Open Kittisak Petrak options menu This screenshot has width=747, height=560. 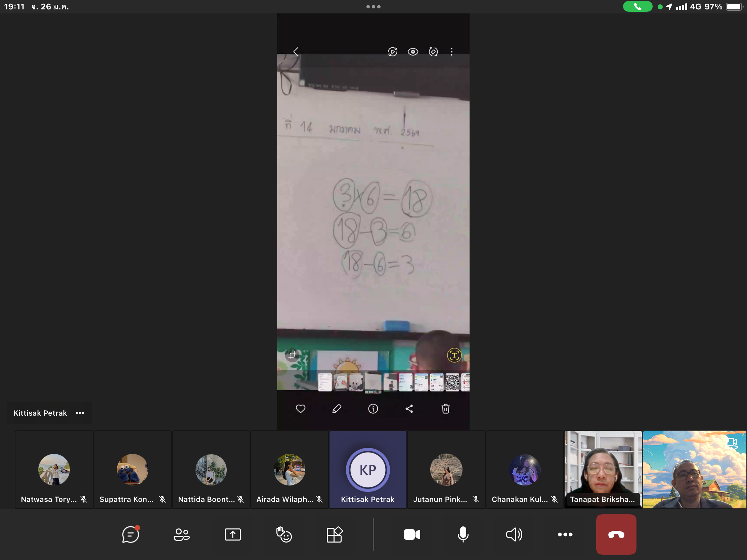pyautogui.click(x=80, y=413)
